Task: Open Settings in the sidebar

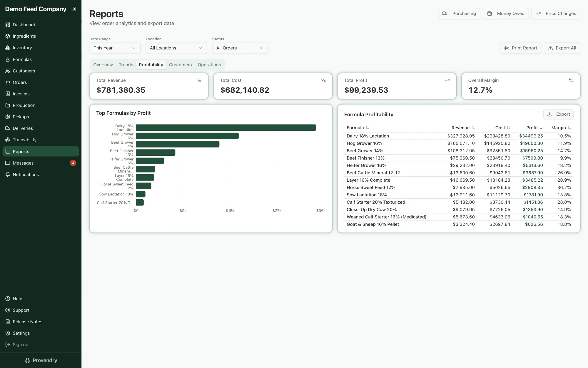Action: [41, 333]
